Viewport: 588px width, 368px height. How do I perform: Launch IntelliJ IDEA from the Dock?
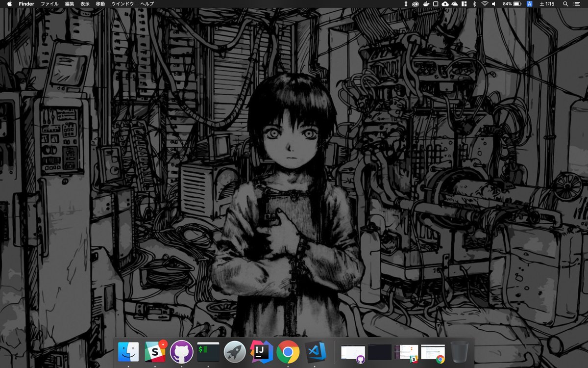(261, 351)
